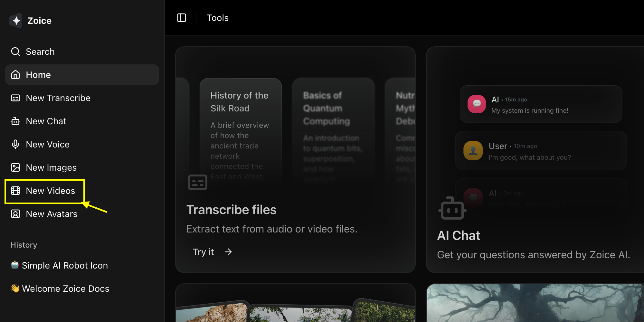Open New Avatars menu item
Screen dimensions: 644x322
pyautogui.click(x=82, y=214)
